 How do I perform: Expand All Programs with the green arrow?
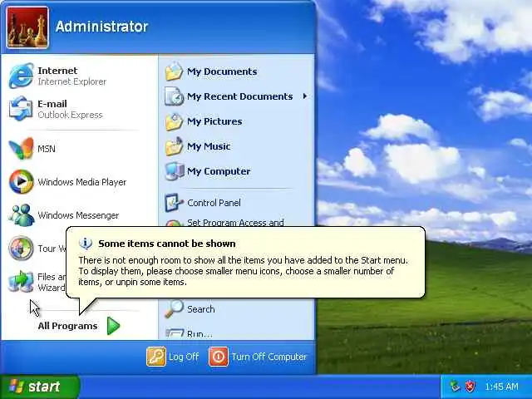[x=113, y=326]
